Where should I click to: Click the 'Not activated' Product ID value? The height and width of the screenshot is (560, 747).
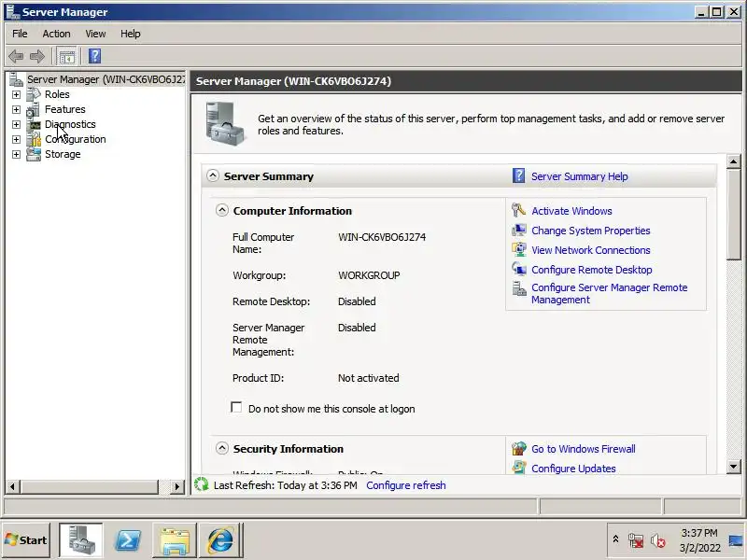(368, 378)
